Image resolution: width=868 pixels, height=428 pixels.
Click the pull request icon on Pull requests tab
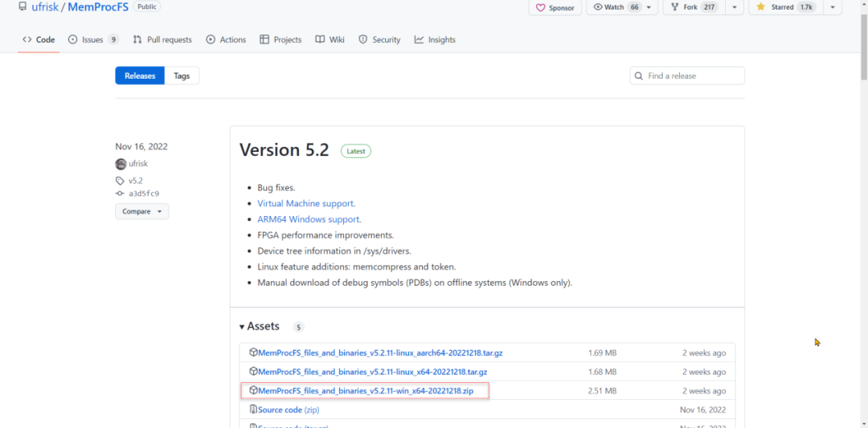(138, 40)
